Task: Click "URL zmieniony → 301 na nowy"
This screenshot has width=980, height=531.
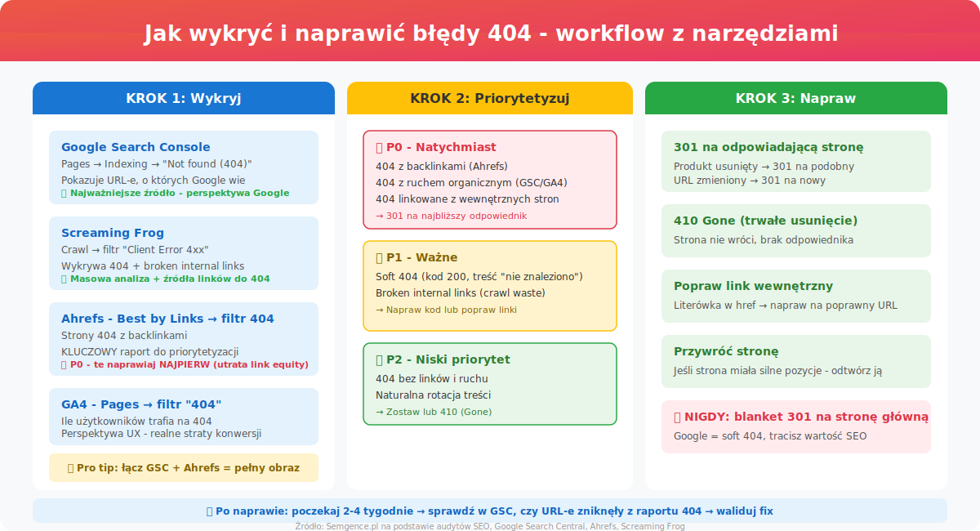Action: pyautogui.click(x=750, y=181)
